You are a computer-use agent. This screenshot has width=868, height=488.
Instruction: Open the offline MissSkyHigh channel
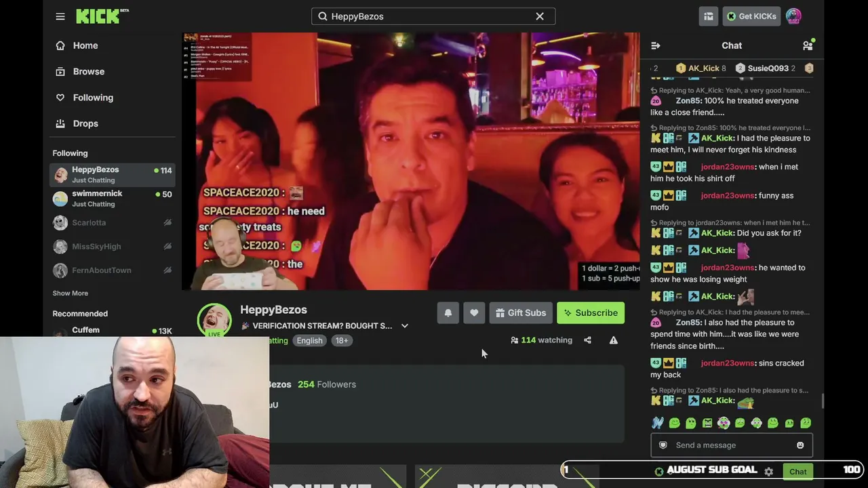coord(113,246)
